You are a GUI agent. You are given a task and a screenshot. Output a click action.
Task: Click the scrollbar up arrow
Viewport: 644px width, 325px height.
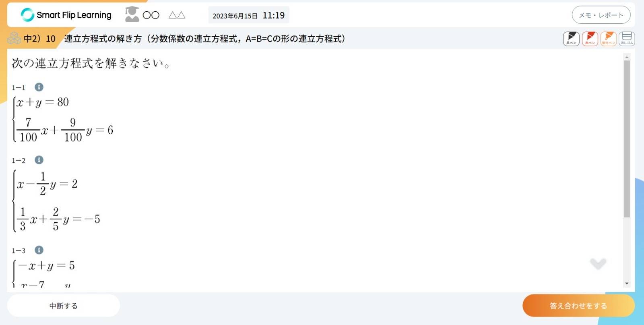click(627, 57)
